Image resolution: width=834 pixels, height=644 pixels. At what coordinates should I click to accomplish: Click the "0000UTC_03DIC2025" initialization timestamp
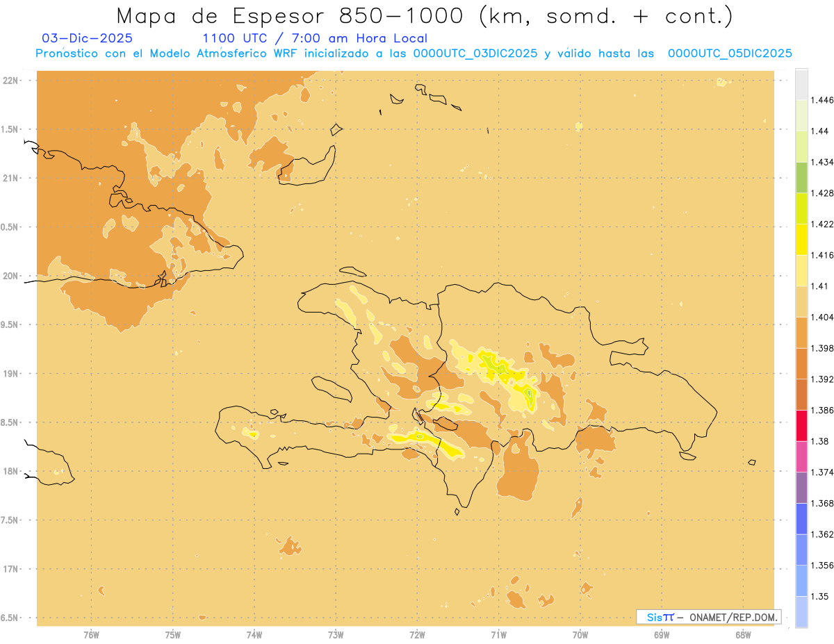pyautogui.click(x=475, y=53)
